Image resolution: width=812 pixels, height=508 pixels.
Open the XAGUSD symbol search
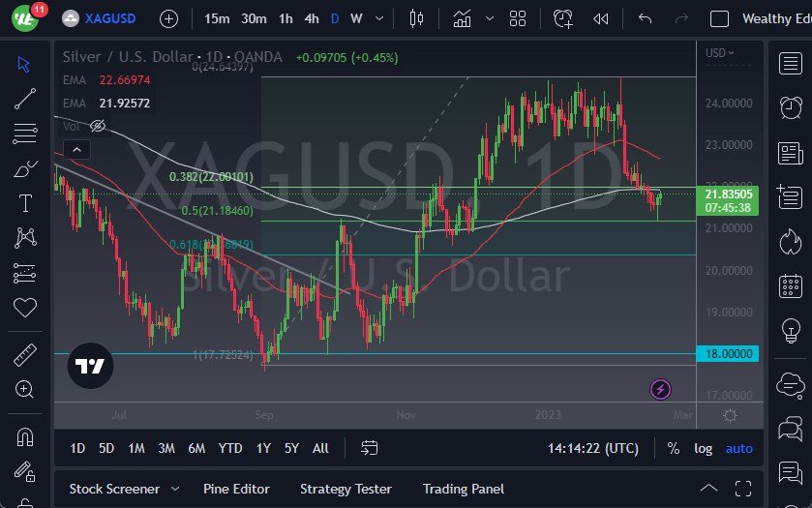[99, 19]
